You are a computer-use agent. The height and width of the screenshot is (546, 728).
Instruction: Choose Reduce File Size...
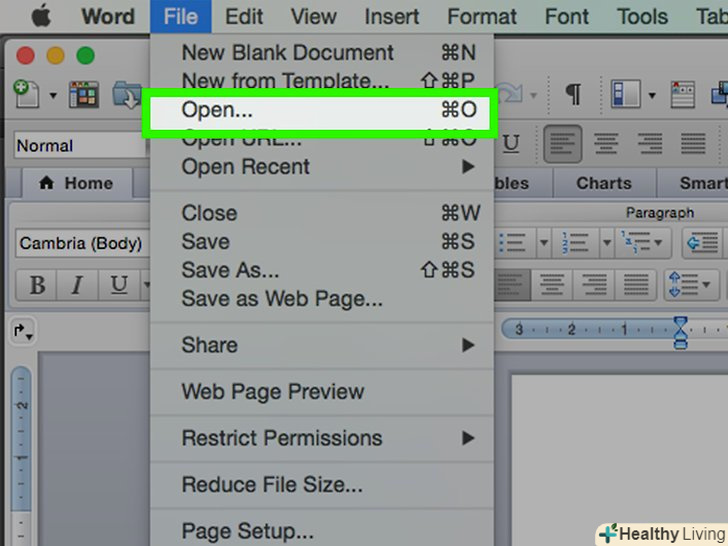click(322, 484)
